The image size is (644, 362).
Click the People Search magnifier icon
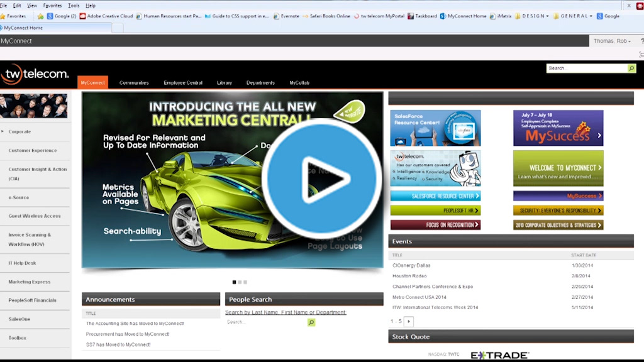(311, 322)
